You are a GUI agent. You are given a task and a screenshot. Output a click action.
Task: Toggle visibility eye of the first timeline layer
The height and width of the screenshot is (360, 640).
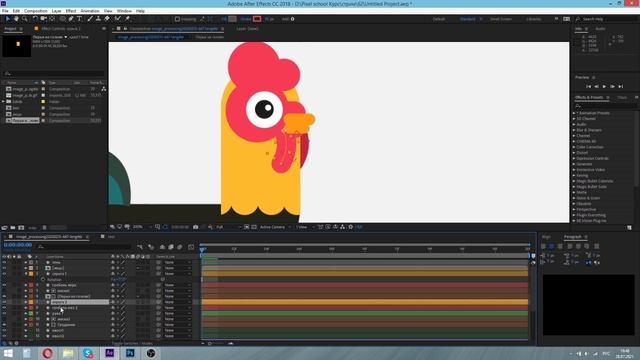4,262
